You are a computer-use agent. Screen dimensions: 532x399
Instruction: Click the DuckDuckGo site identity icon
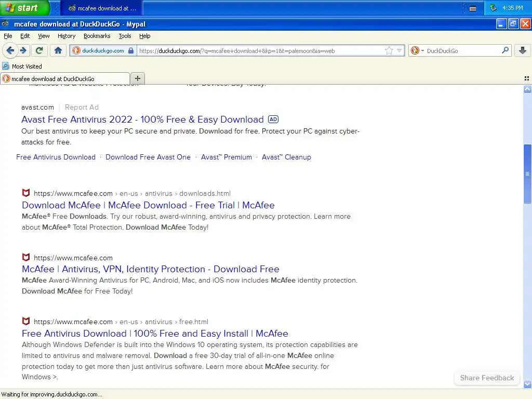(x=76, y=50)
